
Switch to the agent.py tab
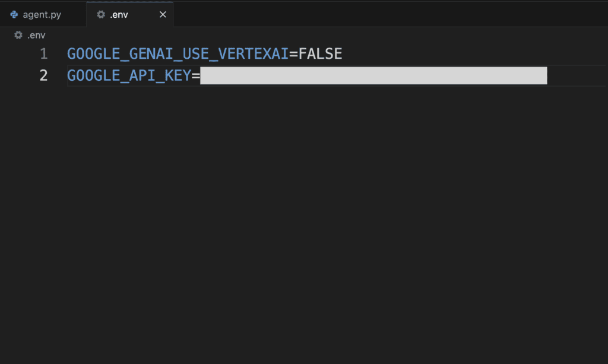[x=43, y=14]
